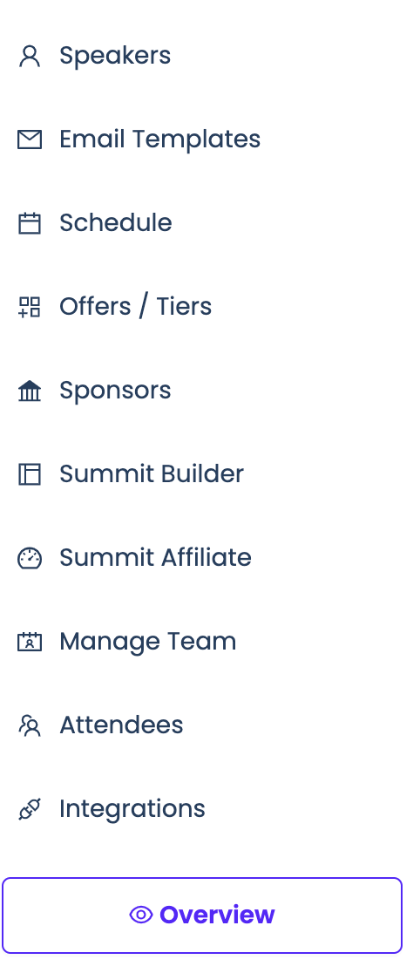Click the bank building icon for Sponsors
420x980 pixels.
pos(30,391)
